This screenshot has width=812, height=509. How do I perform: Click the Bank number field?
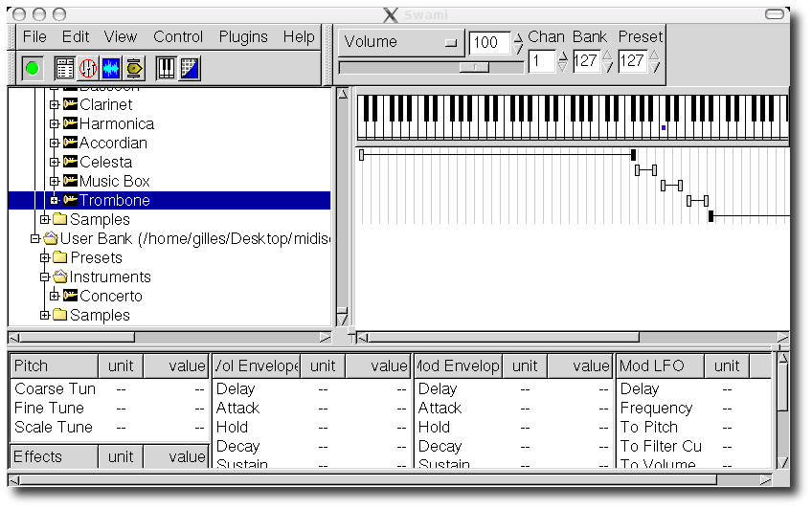tap(586, 61)
